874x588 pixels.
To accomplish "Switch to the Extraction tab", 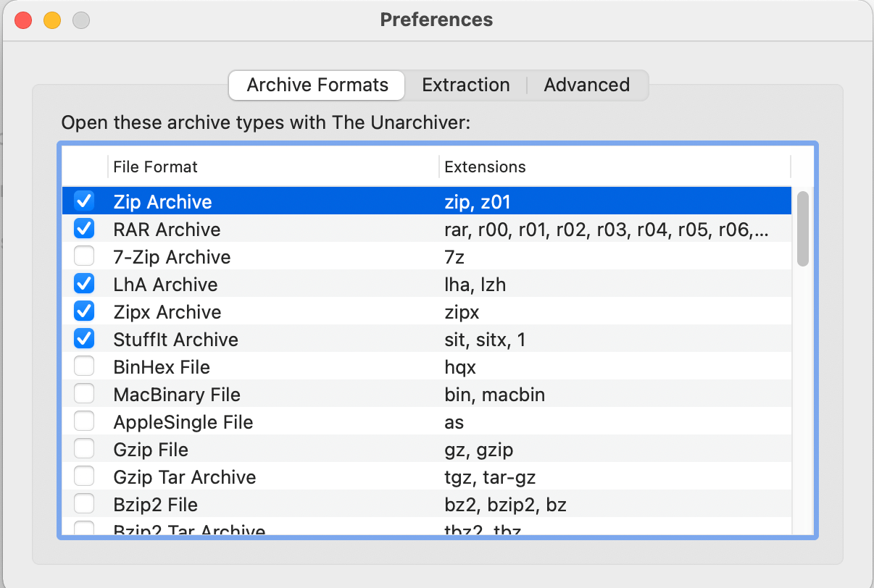I will tap(466, 85).
